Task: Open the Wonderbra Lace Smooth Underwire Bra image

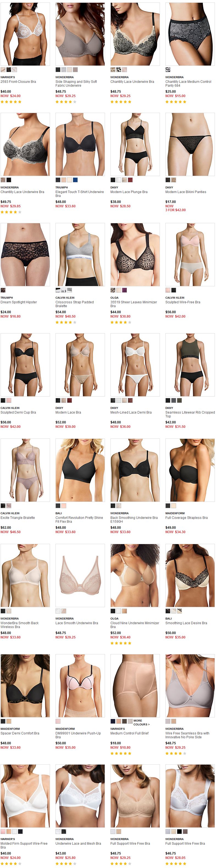Action: (80, 576)
